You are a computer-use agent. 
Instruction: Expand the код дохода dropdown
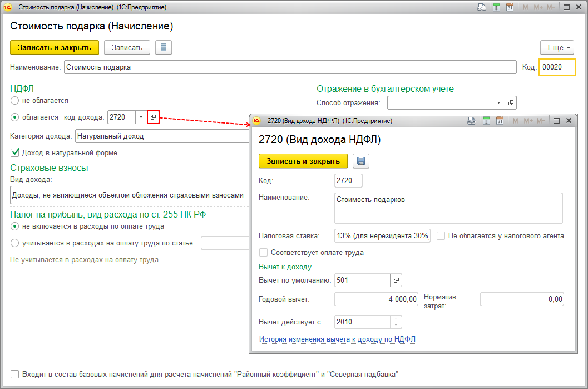[141, 117]
